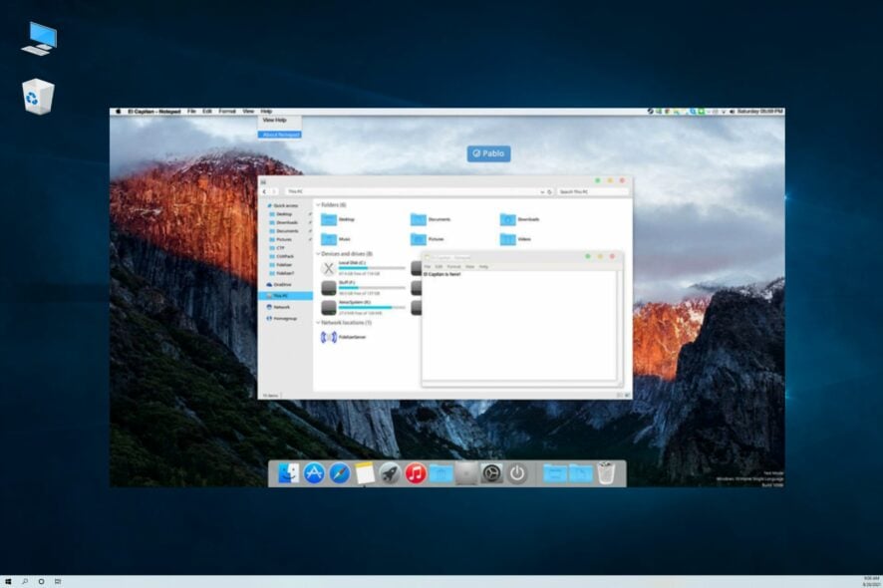Screen dimensions: 883x588
Task: Collapse the Devices and drives section
Action: coord(319,252)
